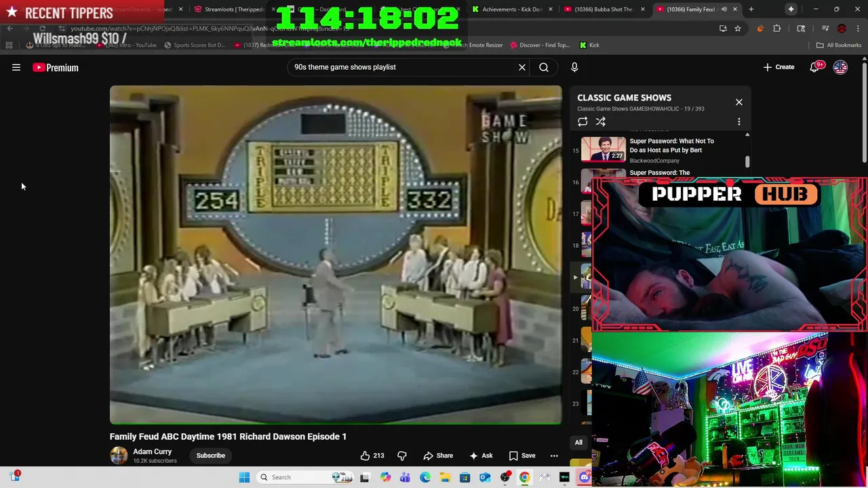Toggle loop playlist
The width and height of the screenshot is (868, 488).
pos(583,122)
